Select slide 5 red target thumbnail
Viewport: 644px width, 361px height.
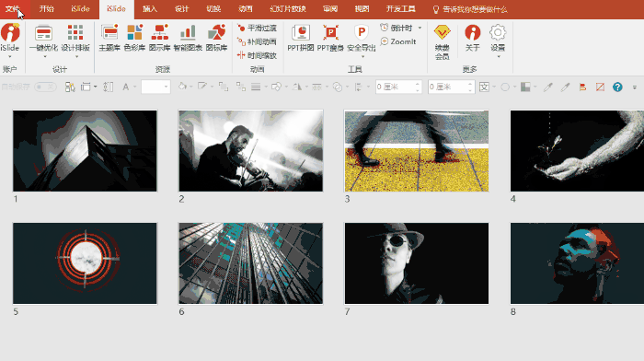pyautogui.click(x=85, y=263)
